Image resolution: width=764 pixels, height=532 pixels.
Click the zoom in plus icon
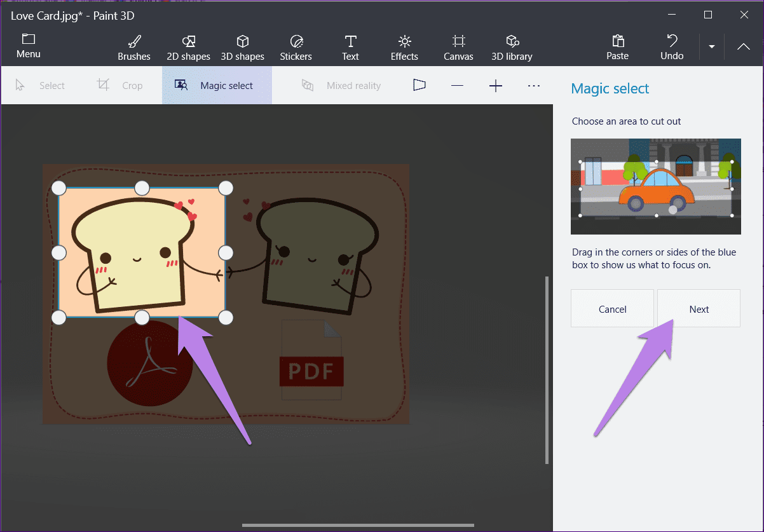point(496,85)
